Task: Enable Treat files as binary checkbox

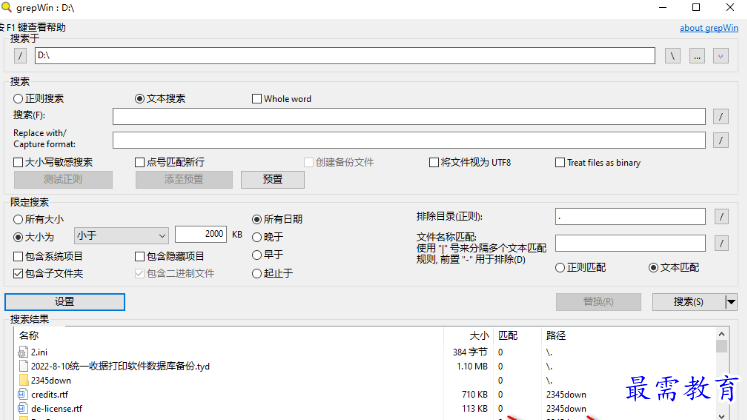Action: point(560,162)
